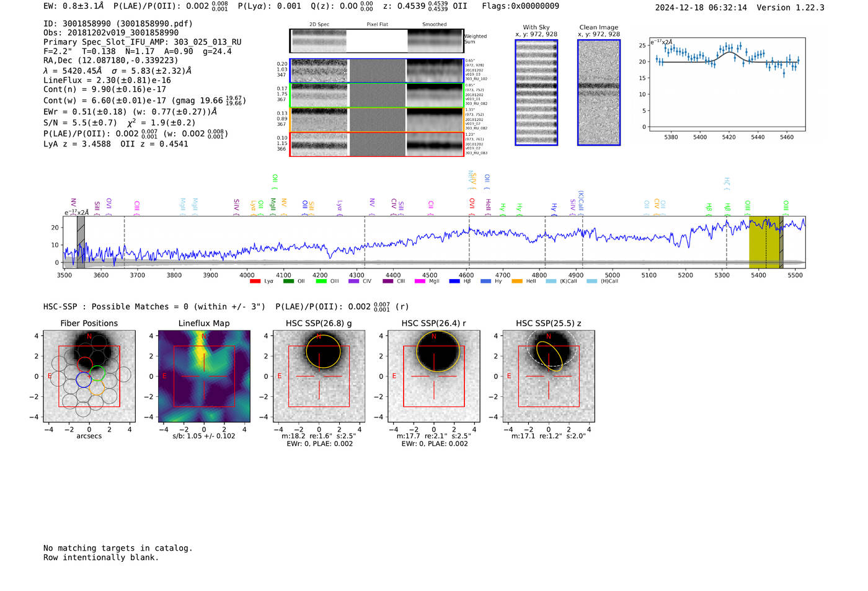Click the (H)CaII legend swatch
This screenshot has height=591, width=868.
tap(591, 282)
